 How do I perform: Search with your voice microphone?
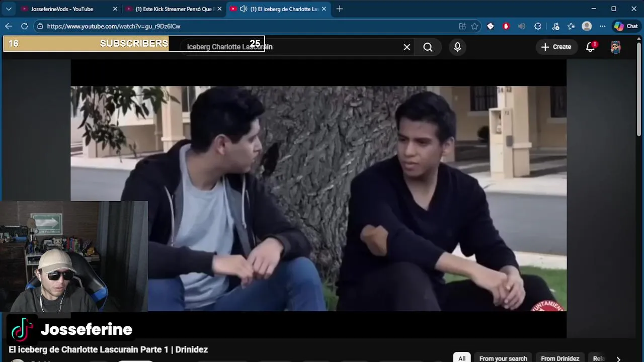[x=457, y=47]
